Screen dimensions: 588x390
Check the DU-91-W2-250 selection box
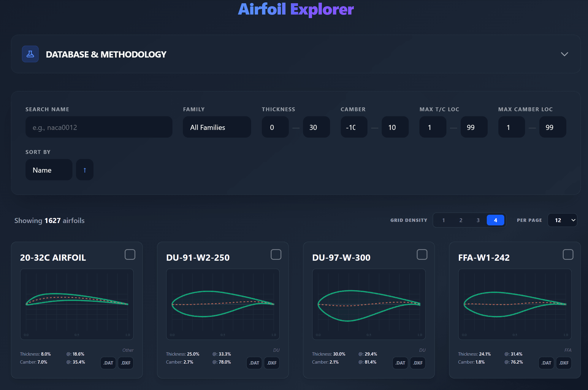click(x=276, y=254)
